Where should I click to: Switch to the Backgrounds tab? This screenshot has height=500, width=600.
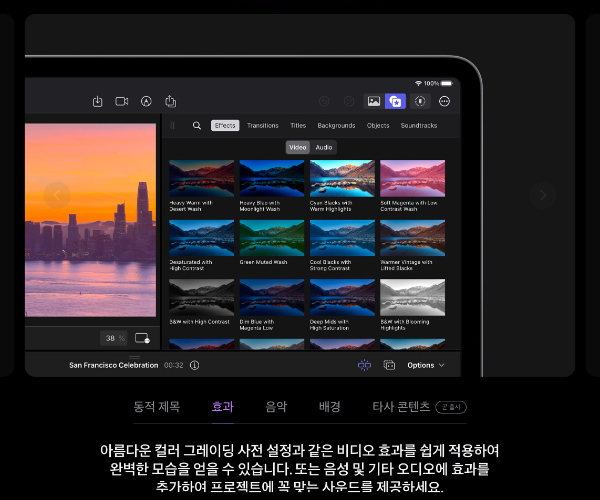point(336,125)
